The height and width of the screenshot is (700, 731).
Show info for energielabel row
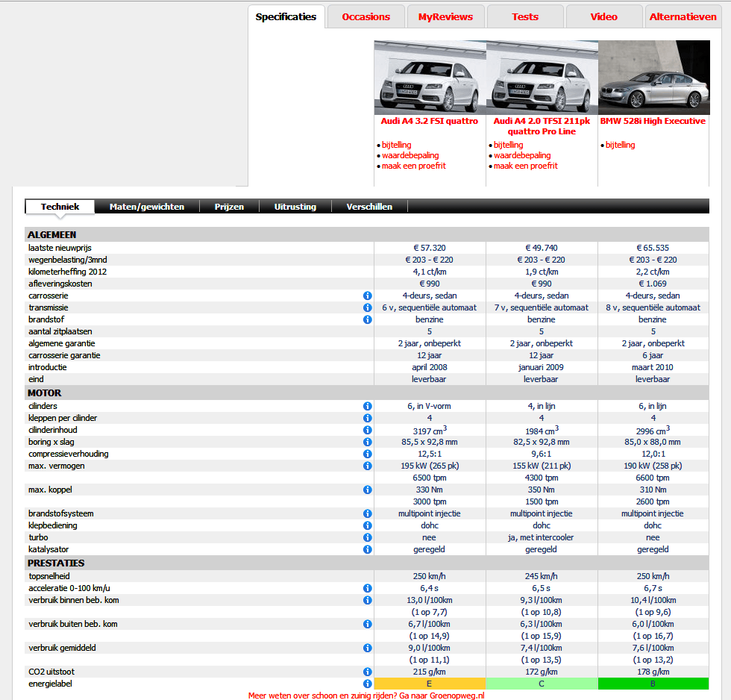tap(367, 684)
